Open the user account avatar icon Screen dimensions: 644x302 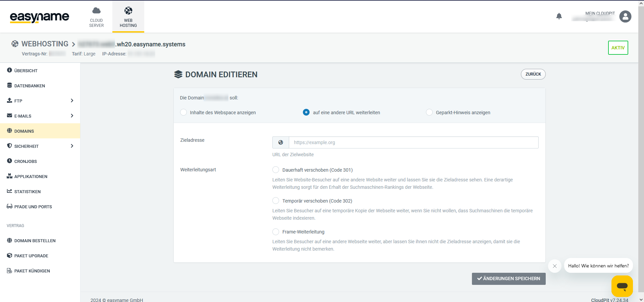(625, 16)
